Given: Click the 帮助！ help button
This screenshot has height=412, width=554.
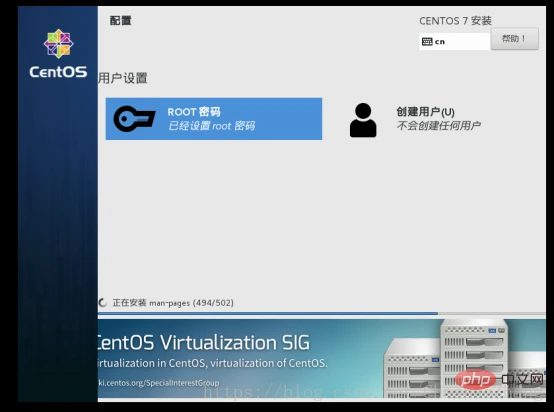Looking at the screenshot, I should pos(514,39).
